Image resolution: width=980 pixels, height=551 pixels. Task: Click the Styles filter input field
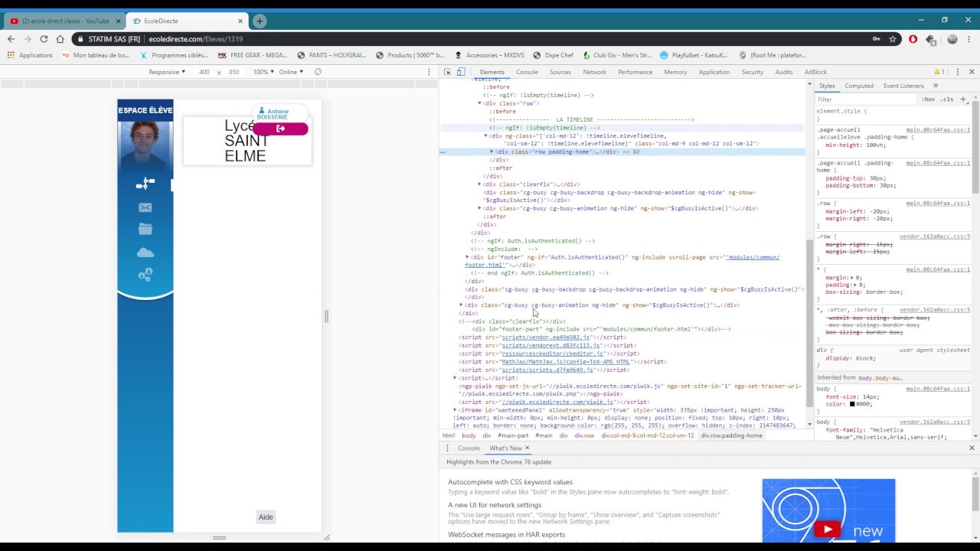866,99
